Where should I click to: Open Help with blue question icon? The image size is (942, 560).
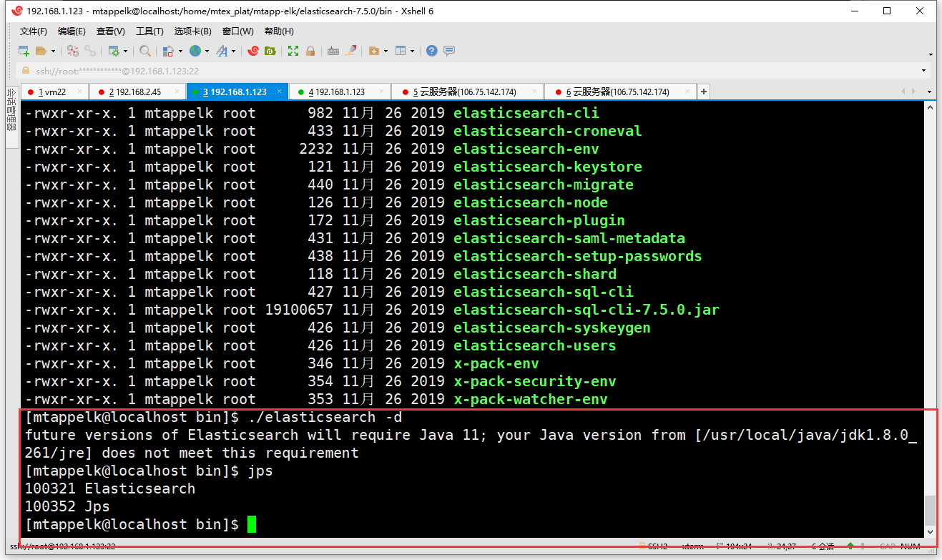(x=432, y=51)
